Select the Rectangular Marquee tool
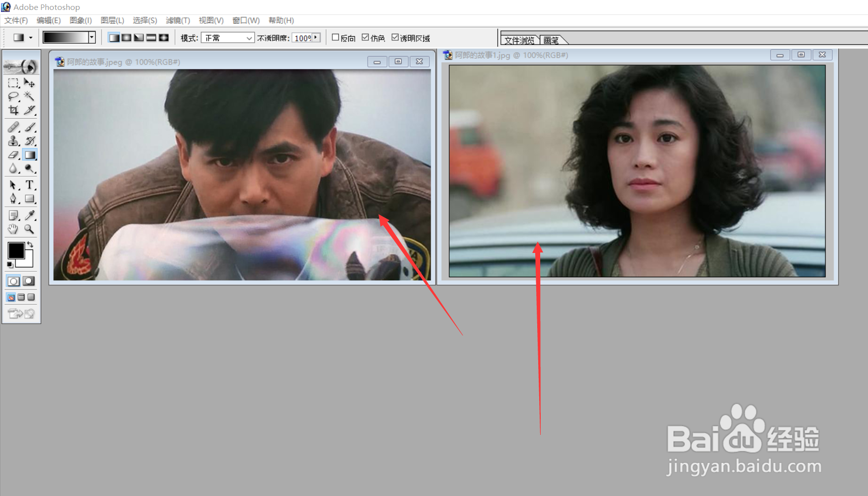Viewport: 868px width, 496px height. [13, 83]
